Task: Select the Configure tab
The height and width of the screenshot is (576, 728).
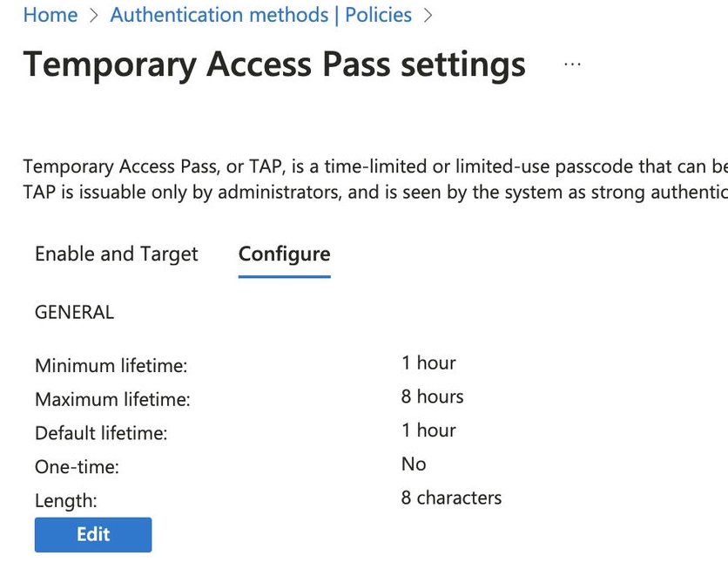Action: [x=284, y=254]
